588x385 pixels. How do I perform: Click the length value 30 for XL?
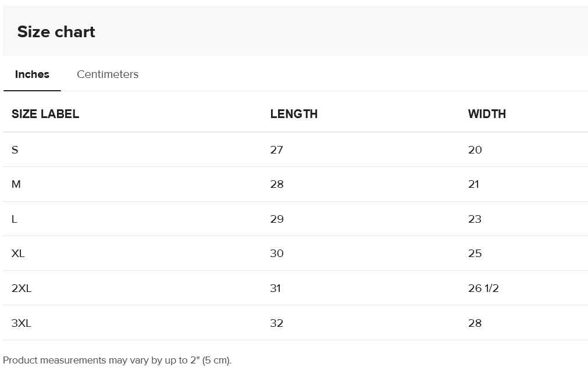(x=277, y=254)
